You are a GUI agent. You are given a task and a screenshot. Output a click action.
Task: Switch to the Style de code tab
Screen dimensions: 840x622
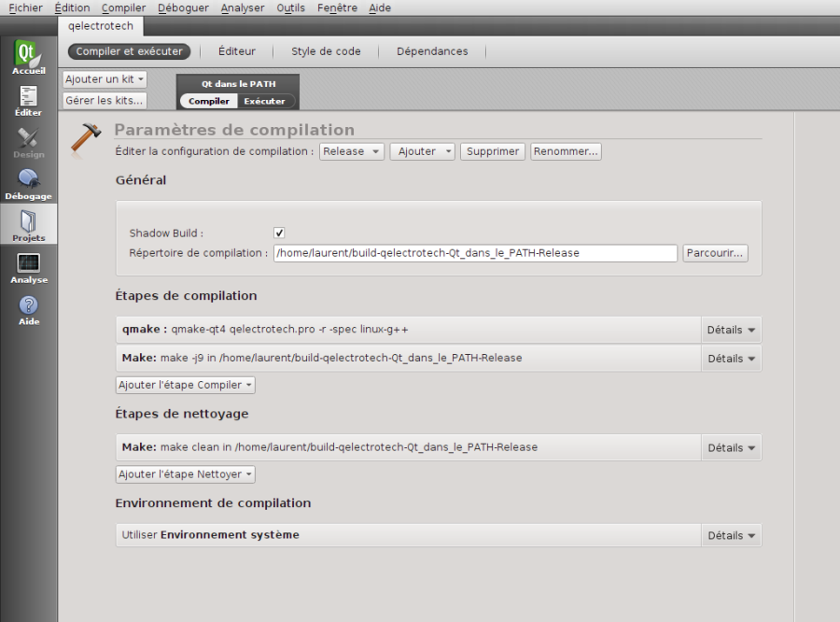(326, 51)
